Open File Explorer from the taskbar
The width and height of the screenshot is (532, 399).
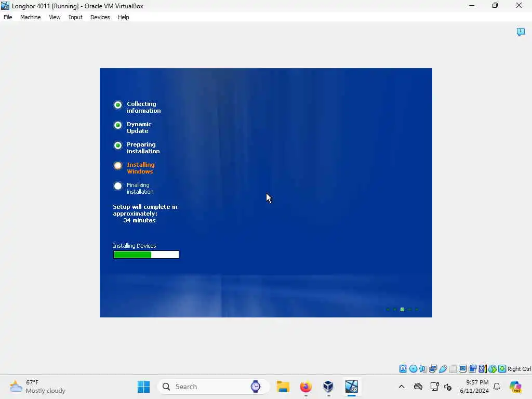283,387
